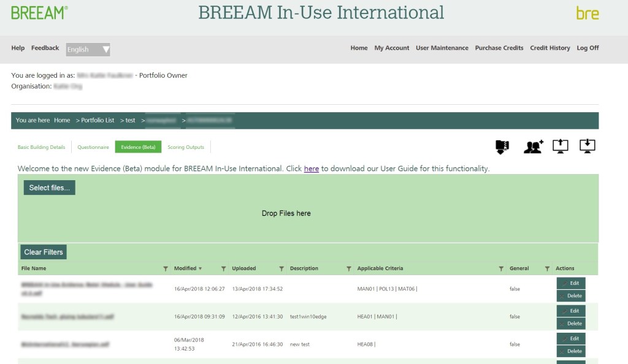628x364 pixels.
Task: Open My Account page
Action: click(392, 48)
